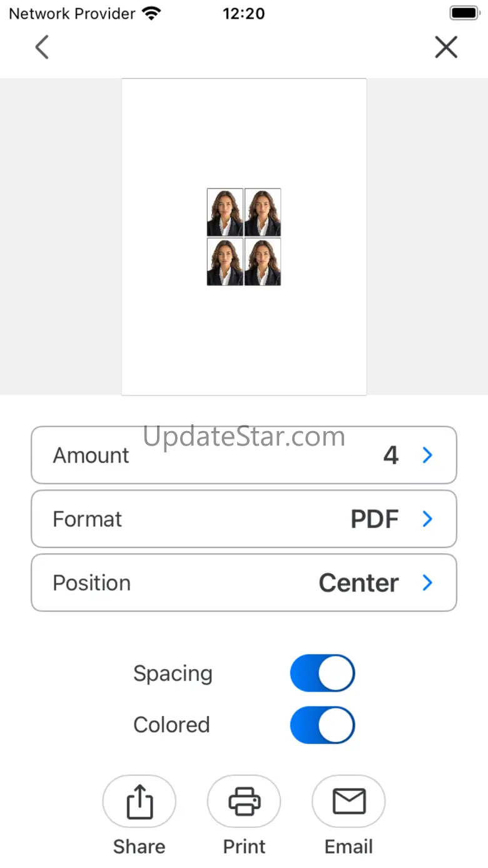Tap the top-left passport photo thumbnail
488x868 pixels.
coord(225,212)
